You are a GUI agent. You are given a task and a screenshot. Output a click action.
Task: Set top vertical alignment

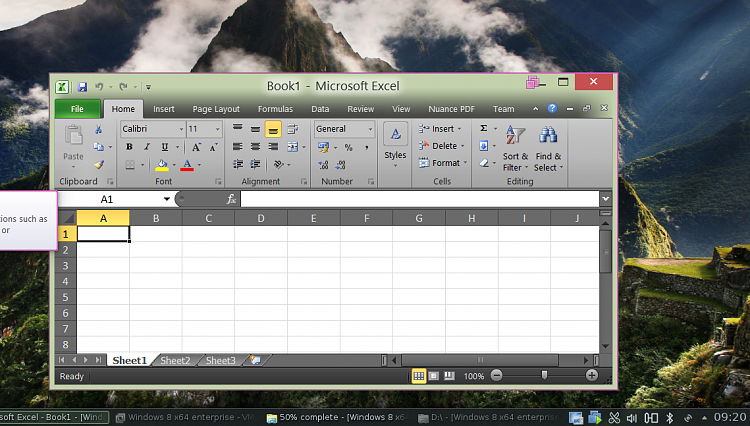[238, 129]
